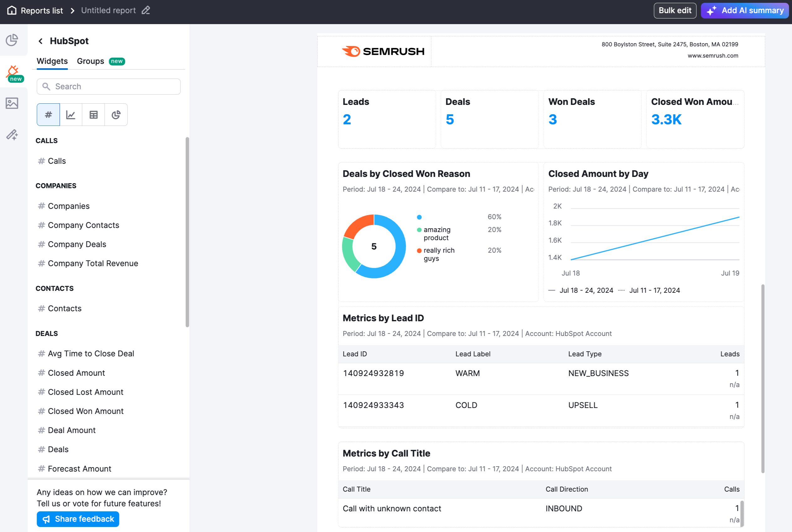Filter widgets by pie chart type
The image size is (792, 532).
[116, 115]
